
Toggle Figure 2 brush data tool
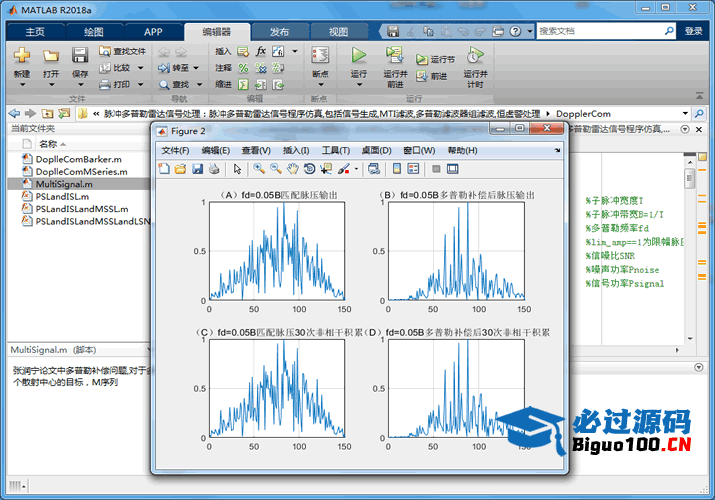pos(343,169)
